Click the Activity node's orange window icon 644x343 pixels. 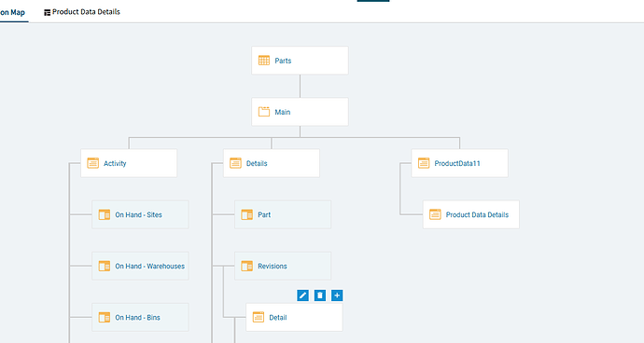[x=92, y=163]
